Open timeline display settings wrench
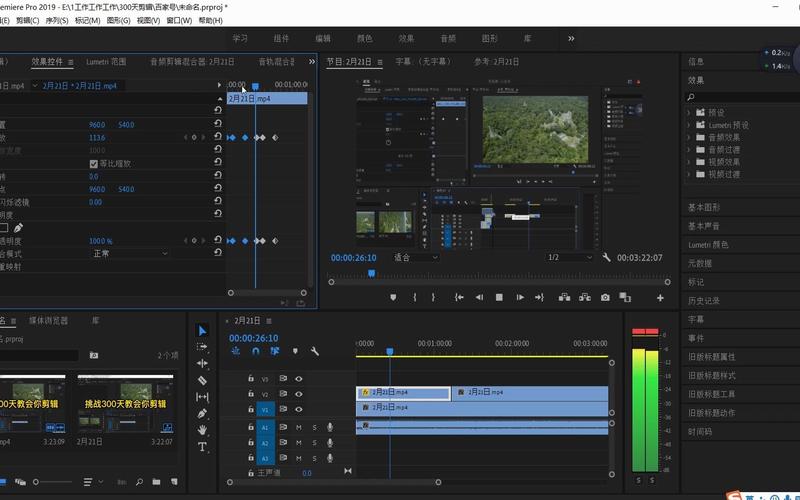The height and width of the screenshot is (500, 800). (315, 351)
